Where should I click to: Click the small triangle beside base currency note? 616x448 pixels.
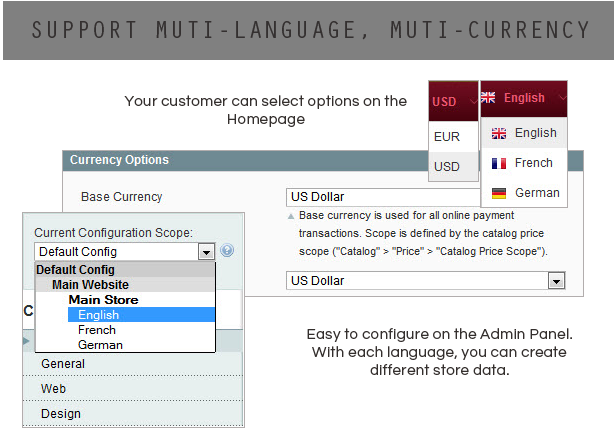[291, 216]
